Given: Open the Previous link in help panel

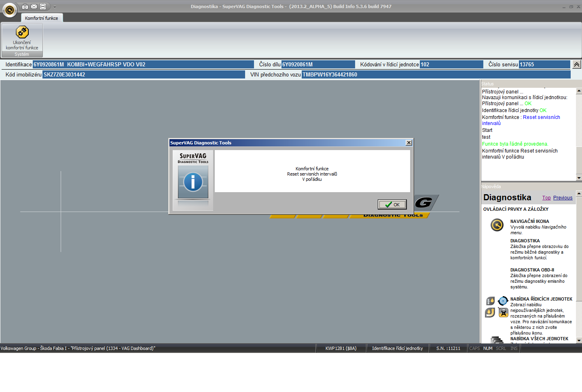Looking at the screenshot, I should point(563,198).
